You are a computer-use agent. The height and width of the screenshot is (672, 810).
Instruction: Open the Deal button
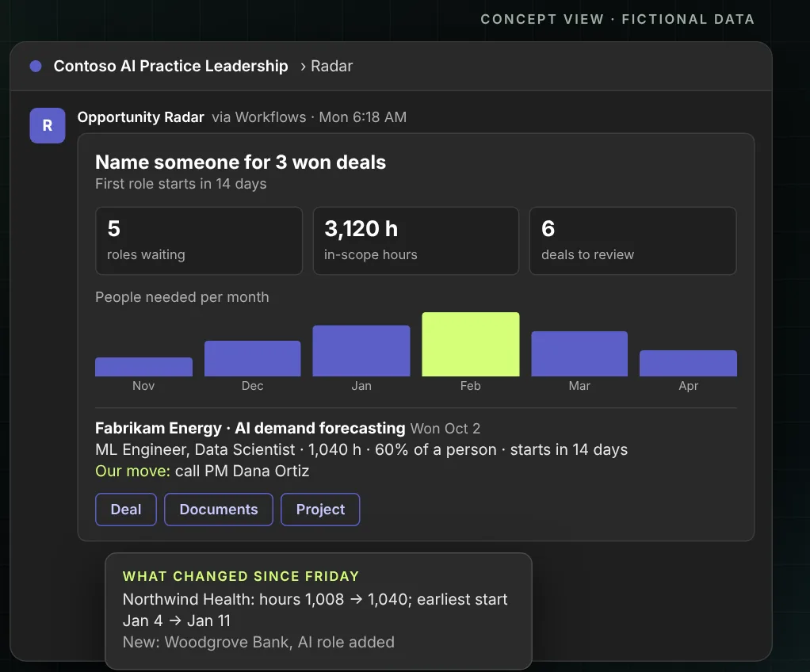[126, 510]
